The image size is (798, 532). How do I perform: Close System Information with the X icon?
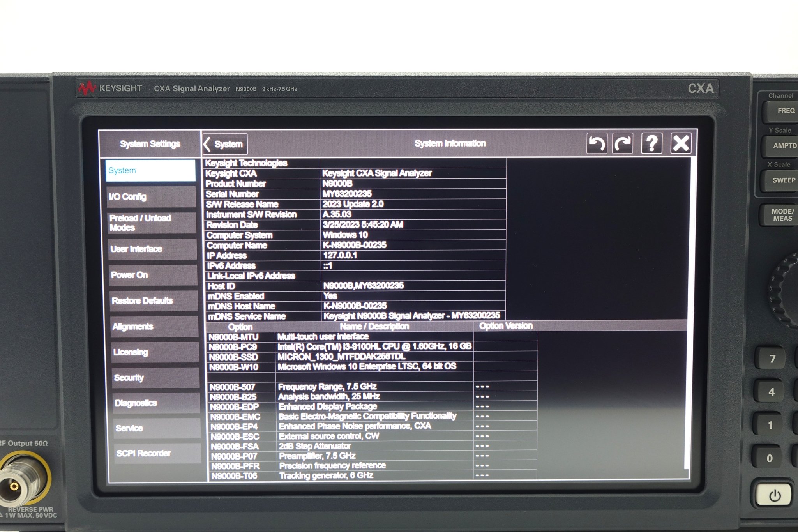681,143
